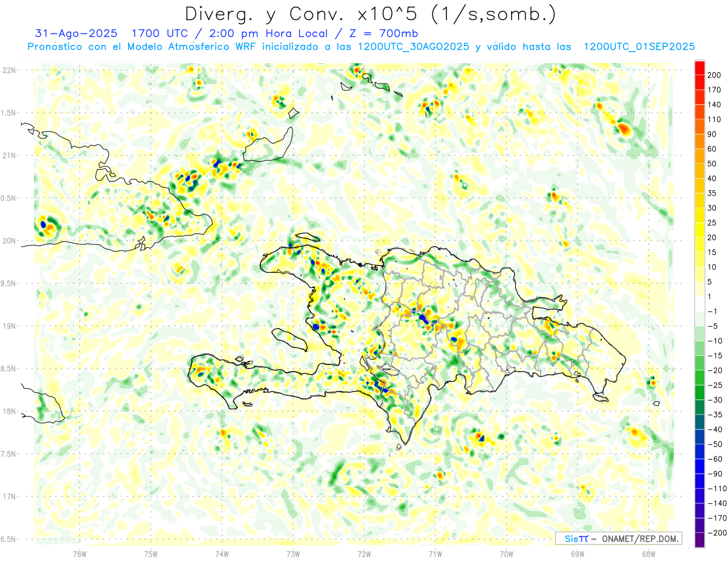
Task: Click the '9.5N' latitude label
Action: (9, 283)
